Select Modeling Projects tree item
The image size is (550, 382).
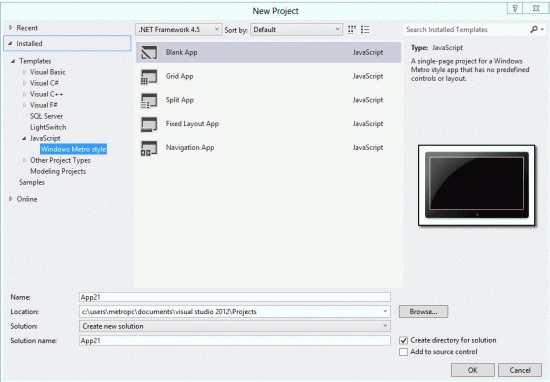click(58, 171)
